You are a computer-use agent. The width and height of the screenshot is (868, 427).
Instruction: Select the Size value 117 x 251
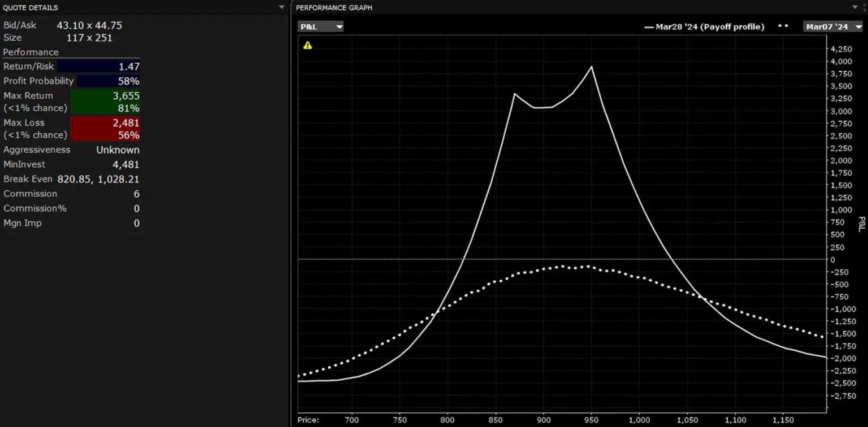coord(89,38)
